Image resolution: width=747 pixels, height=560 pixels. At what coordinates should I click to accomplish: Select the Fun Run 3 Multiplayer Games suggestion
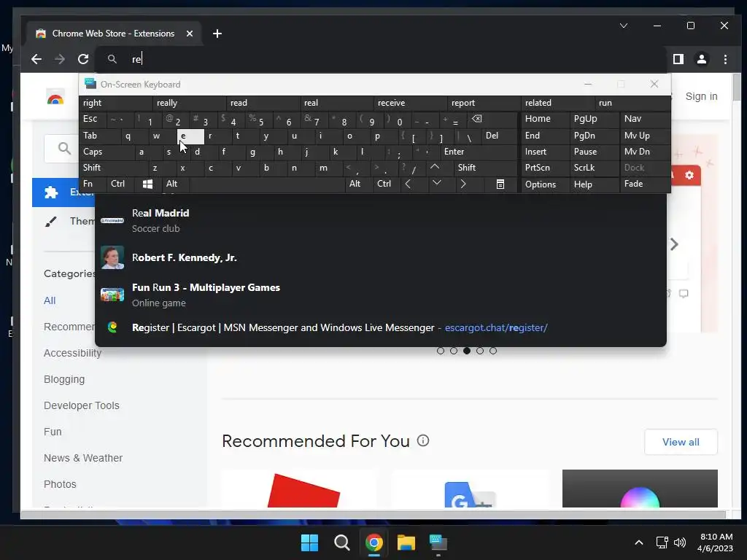tap(380, 295)
